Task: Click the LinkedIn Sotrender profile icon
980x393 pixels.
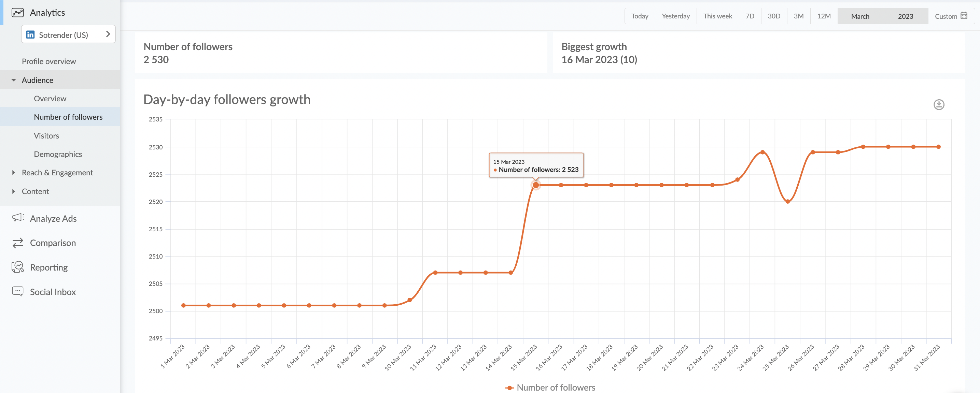Action: click(30, 34)
